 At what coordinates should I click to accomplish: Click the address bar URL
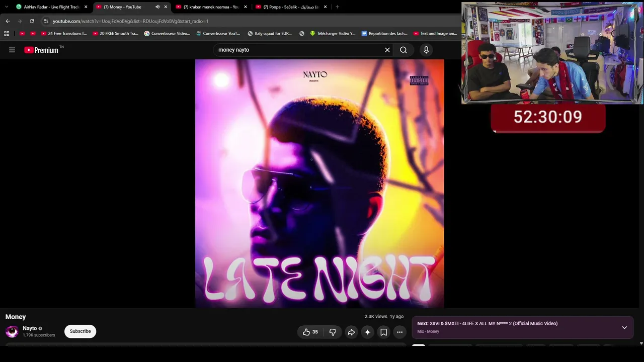tap(130, 21)
